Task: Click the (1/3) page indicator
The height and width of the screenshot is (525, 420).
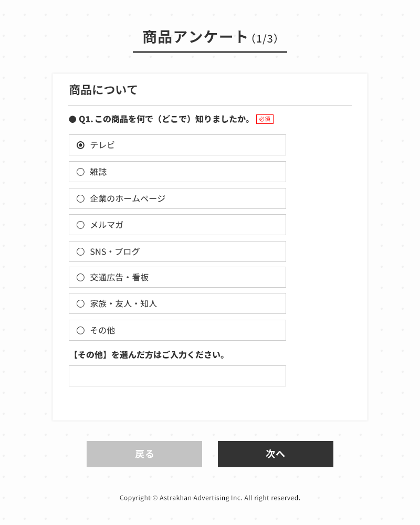Action: point(265,38)
